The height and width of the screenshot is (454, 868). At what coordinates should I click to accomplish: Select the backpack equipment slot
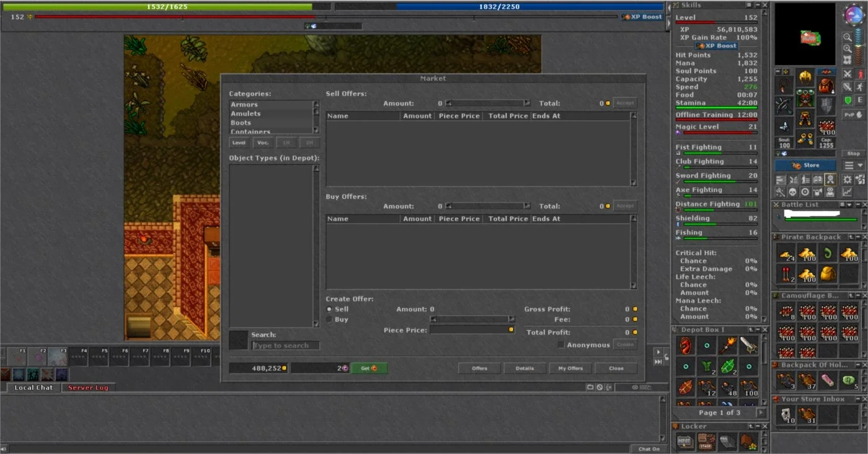tap(825, 85)
